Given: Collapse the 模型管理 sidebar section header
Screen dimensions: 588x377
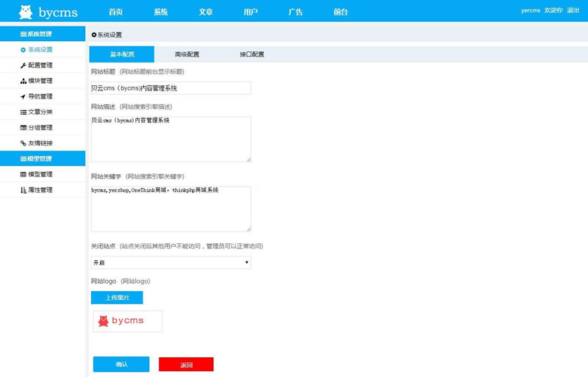Looking at the screenshot, I should coord(42,159).
